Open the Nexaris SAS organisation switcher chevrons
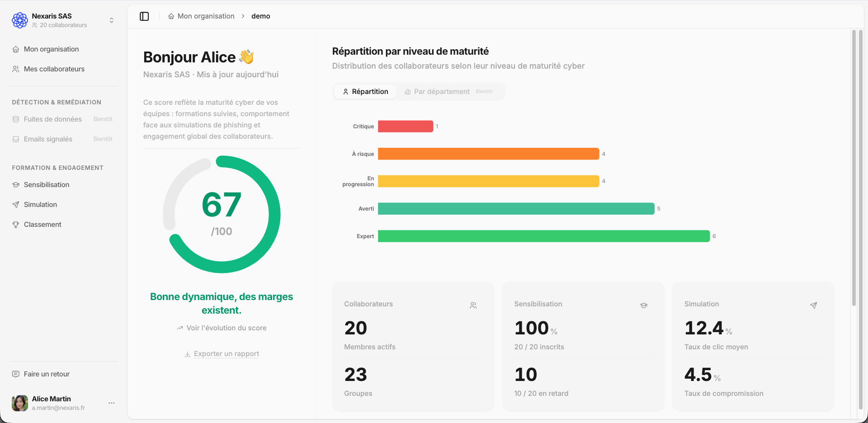This screenshot has width=868, height=423. point(112,20)
